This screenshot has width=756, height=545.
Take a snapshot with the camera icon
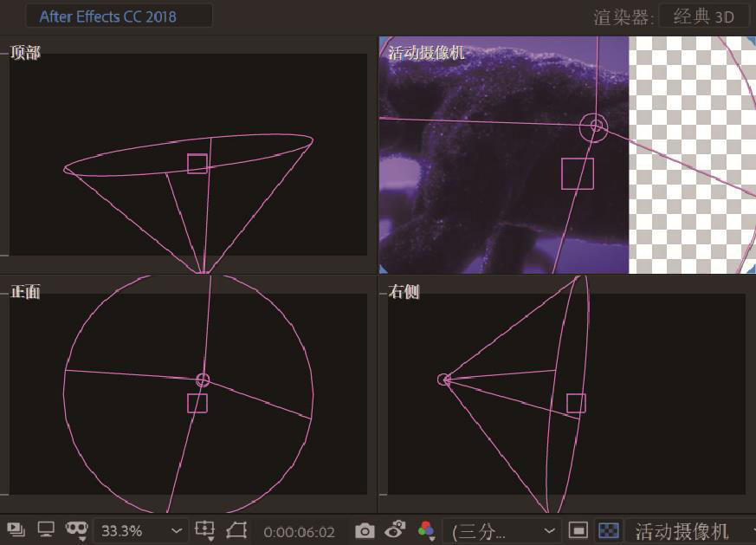(365, 531)
